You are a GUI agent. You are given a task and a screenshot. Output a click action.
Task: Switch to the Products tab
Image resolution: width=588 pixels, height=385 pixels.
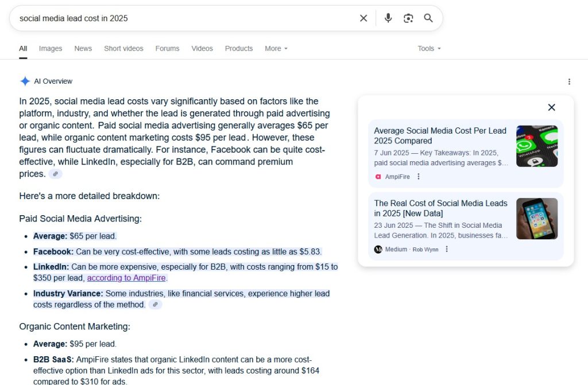(x=239, y=48)
